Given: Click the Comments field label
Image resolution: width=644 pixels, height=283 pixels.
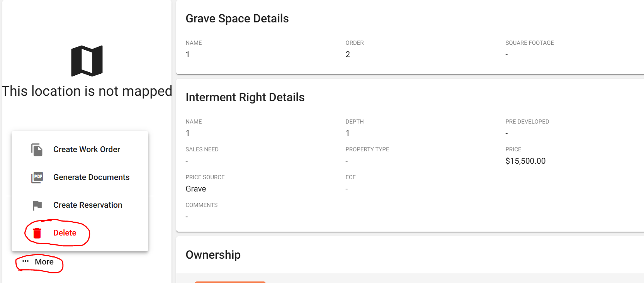Looking at the screenshot, I should pos(202,205).
